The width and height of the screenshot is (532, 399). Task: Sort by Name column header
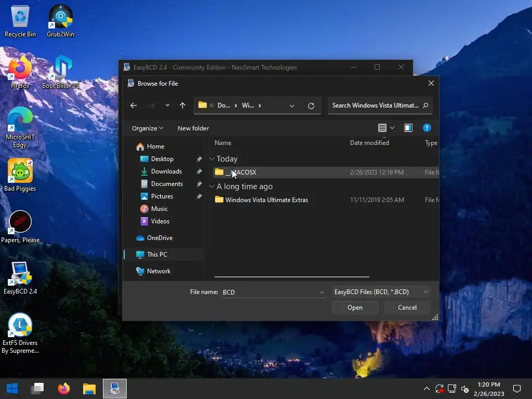click(223, 143)
